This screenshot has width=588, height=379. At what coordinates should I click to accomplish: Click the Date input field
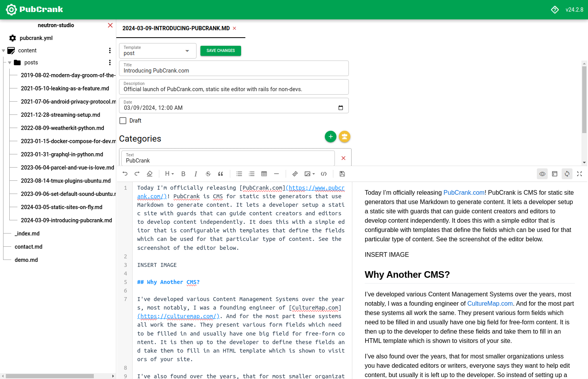tap(234, 106)
